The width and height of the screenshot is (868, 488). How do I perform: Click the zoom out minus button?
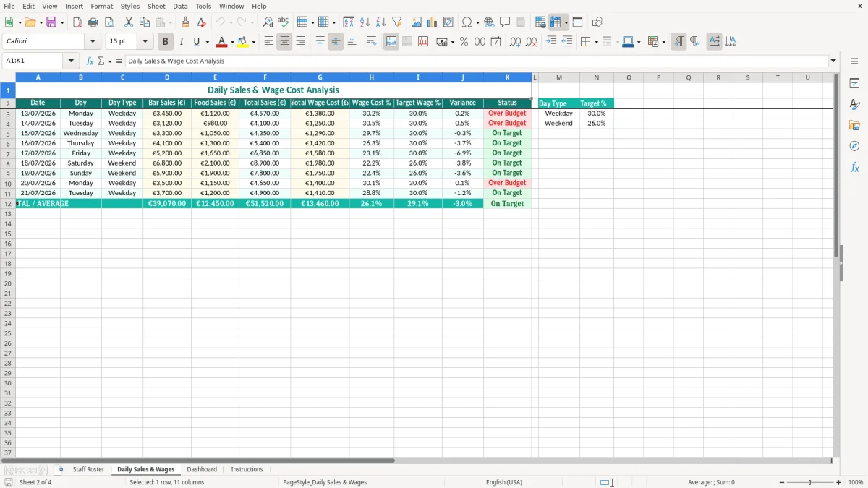782,482
